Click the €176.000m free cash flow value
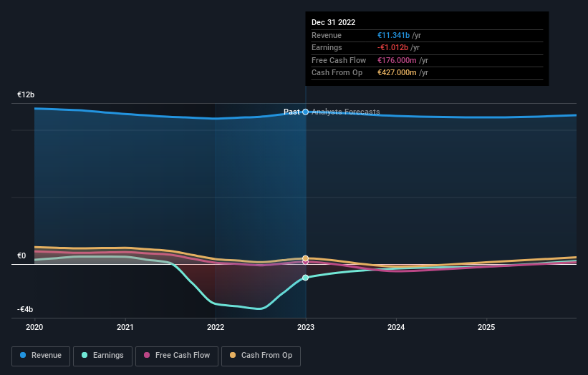The image size is (588, 375). (x=397, y=60)
